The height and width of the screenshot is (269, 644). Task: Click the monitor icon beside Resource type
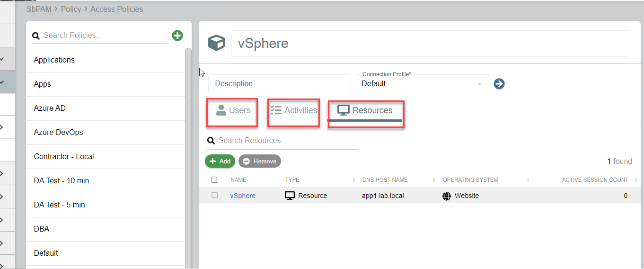[x=290, y=196]
